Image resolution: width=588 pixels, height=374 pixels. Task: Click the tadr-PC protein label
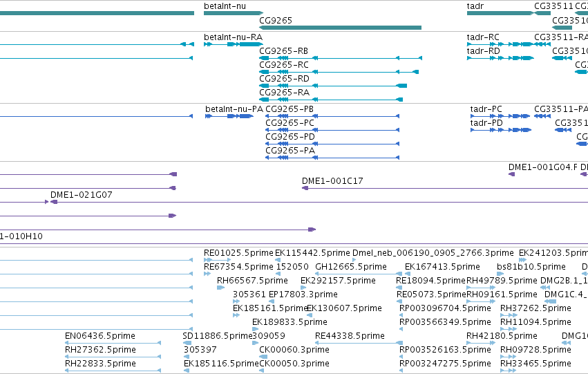(x=486, y=109)
